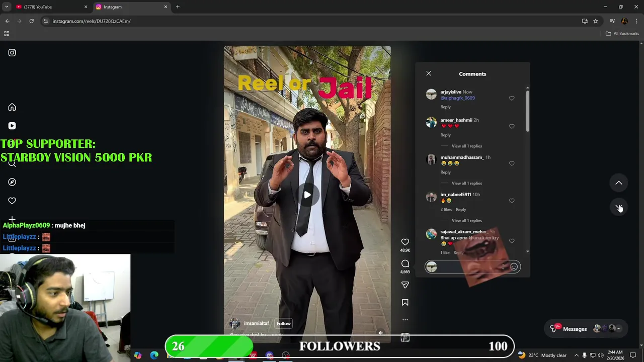This screenshot has height=362, width=644.
Task: Click the reel comment bubble icon
Action: tap(405, 263)
